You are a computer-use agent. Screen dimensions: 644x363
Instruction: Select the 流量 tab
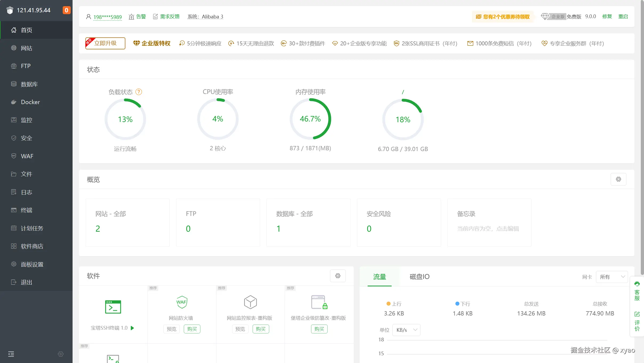[x=379, y=277]
